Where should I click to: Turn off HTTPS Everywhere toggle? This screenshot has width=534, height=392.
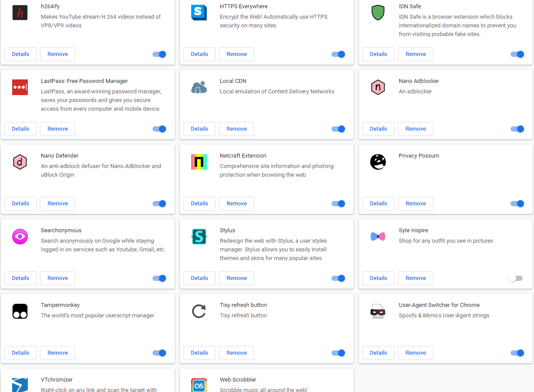[x=338, y=54]
